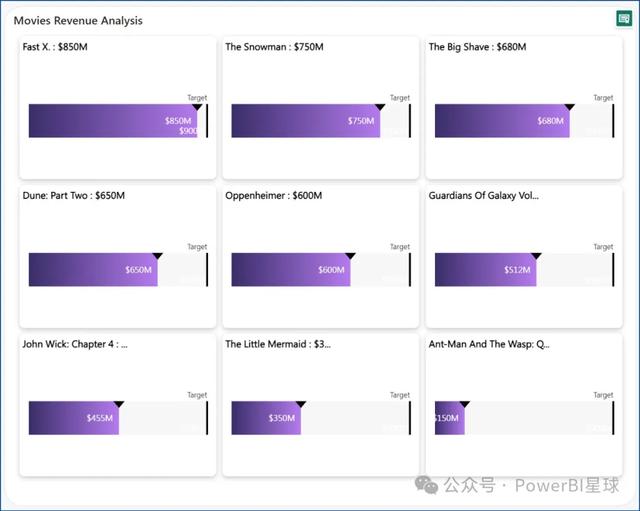Image resolution: width=640 pixels, height=511 pixels.
Task: Select the $850M purple progress bar
Action: point(113,121)
